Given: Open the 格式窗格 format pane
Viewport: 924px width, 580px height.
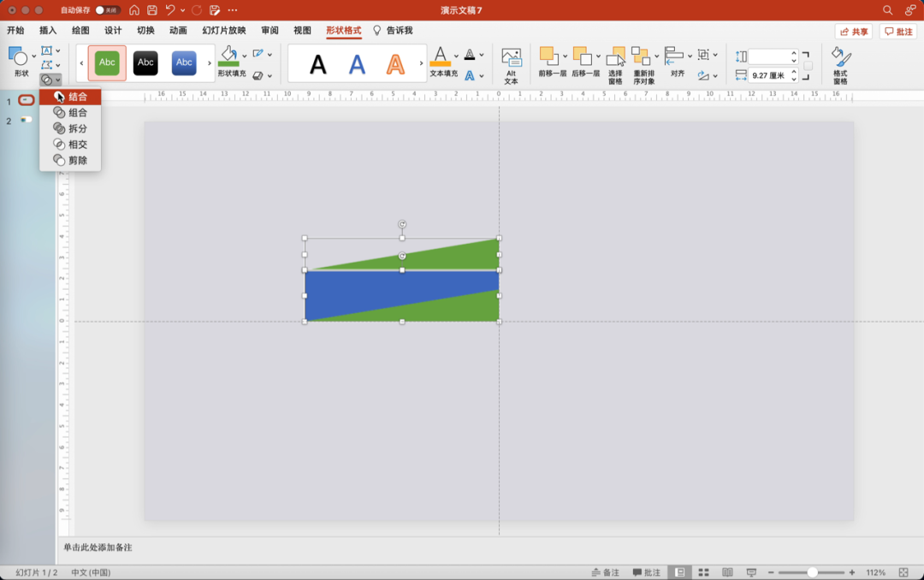Looking at the screenshot, I should (840, 65).
